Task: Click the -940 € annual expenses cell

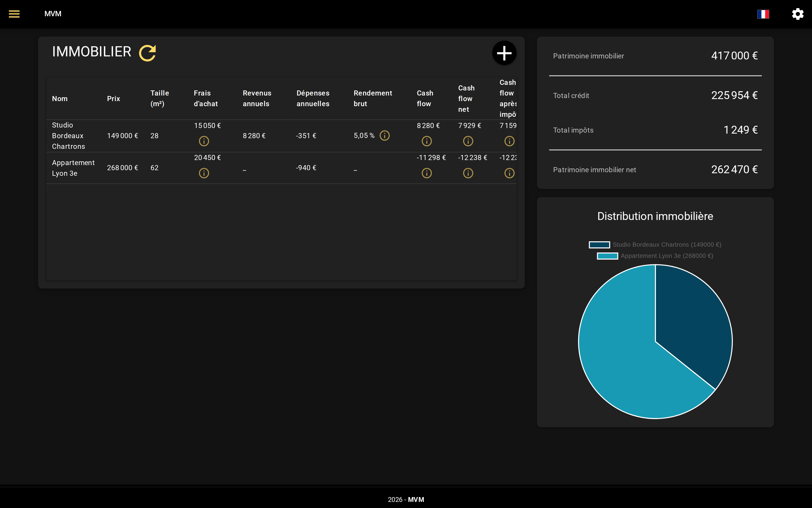Action: click(306, 168)
